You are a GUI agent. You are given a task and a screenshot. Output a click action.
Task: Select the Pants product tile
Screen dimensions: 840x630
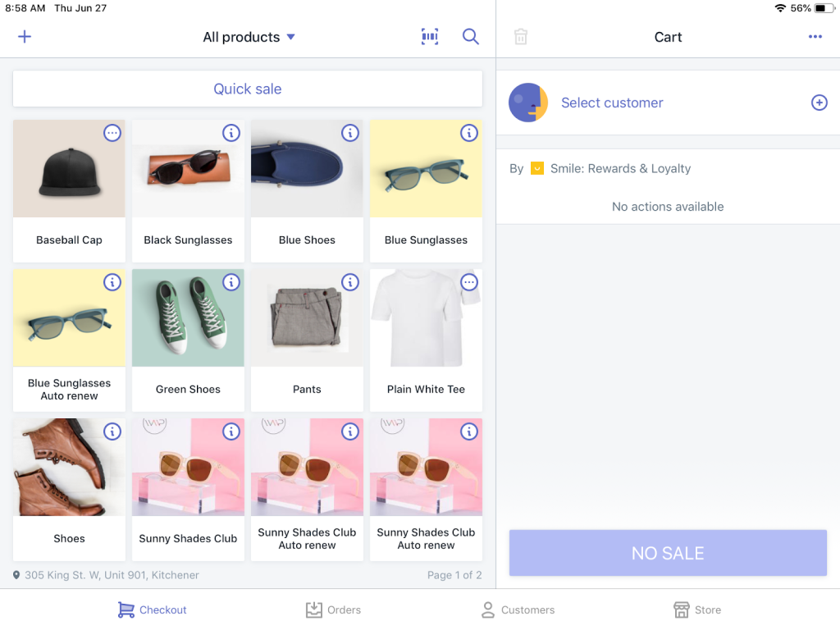[307, 340]
